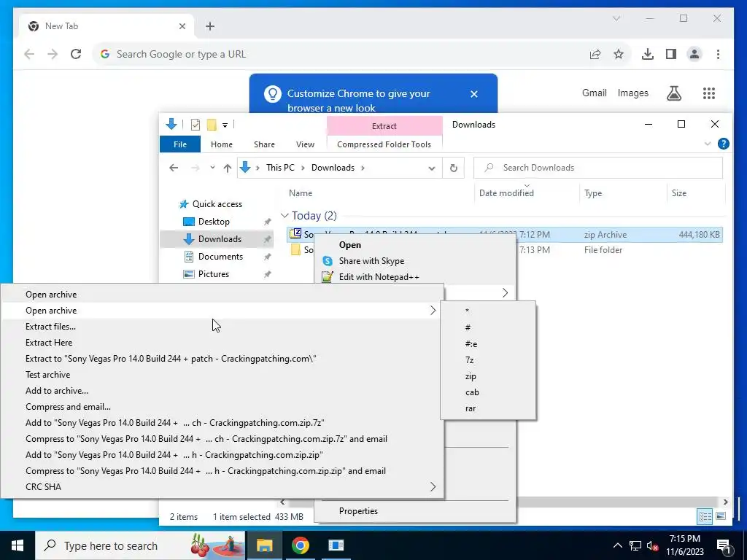The height and width of the screenshot is (560, 747).
Task: Click Extract files... in 7-Zip menu
Action: click(x=222, y=327)
